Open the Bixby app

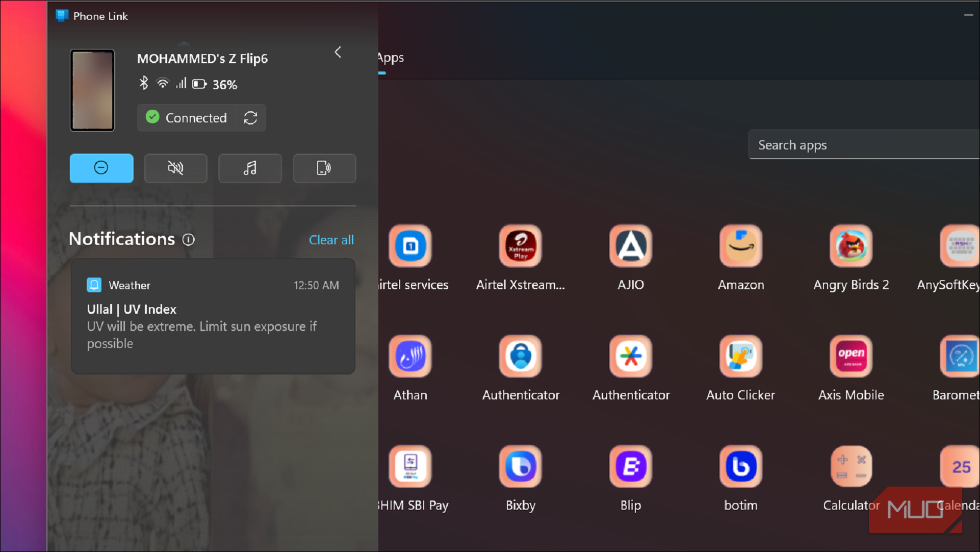pyautogui.click(x=521, y=478)
